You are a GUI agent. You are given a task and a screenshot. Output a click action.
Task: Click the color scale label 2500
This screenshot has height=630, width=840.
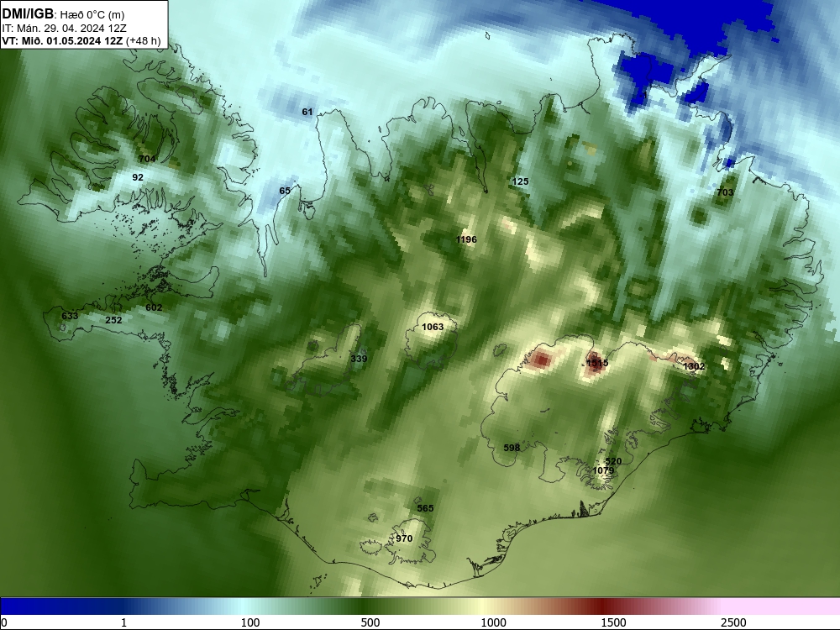click(x=733, y=622)
